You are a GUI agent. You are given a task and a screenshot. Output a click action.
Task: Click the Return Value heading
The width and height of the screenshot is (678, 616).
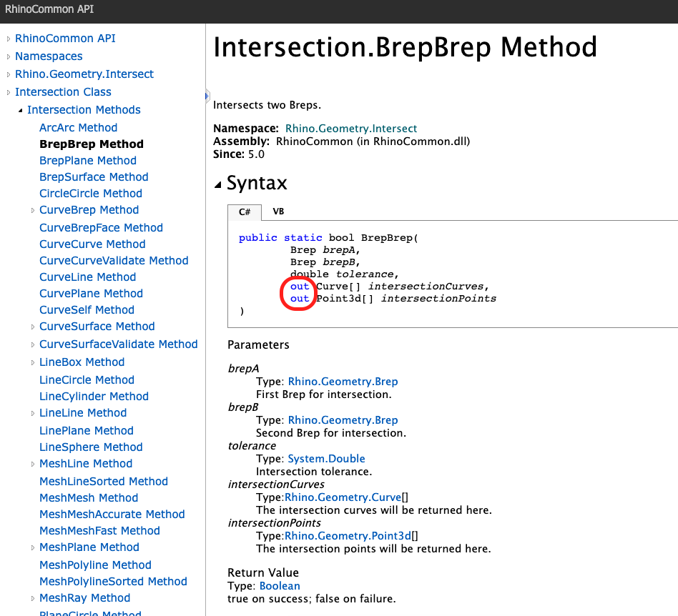pos(263,573)
